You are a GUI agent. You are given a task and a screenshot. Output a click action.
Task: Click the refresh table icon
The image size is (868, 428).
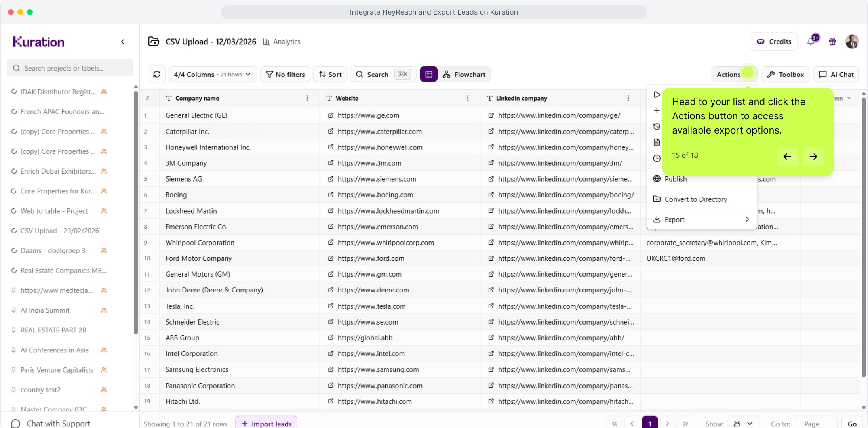click(x=157, y=75)
